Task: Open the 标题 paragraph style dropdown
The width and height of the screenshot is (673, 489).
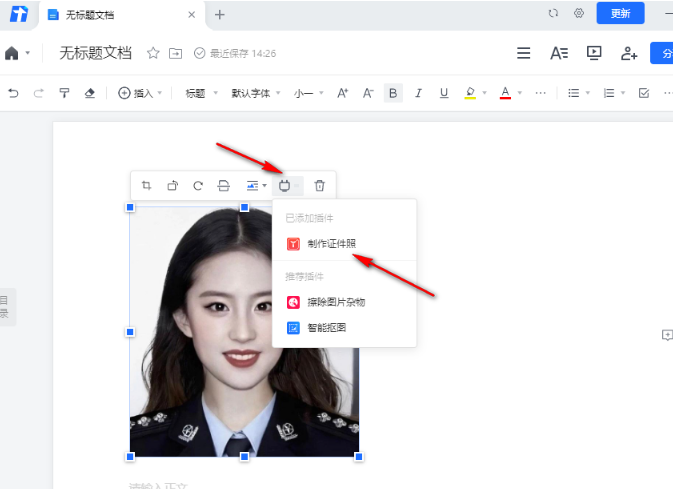Action: pyautogui.click(x=201, y=93)
